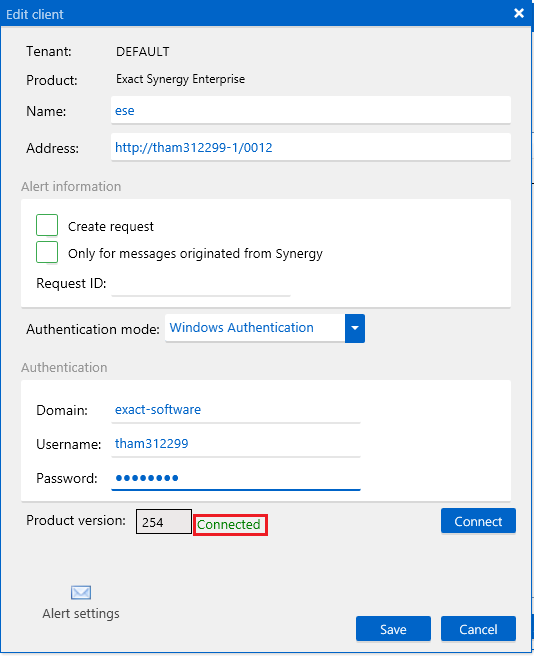Screen dimensions: 535x656
Task: Click the DEFAULT tenant value
Action: 143,52
